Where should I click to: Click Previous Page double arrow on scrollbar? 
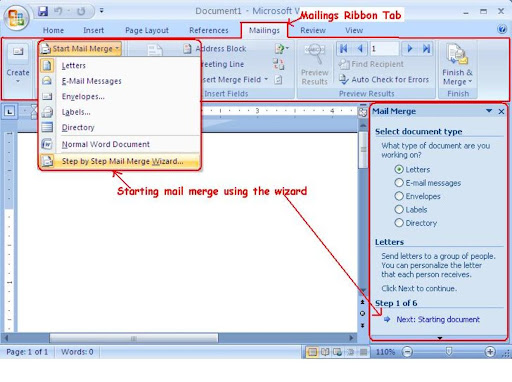point(363,302)
